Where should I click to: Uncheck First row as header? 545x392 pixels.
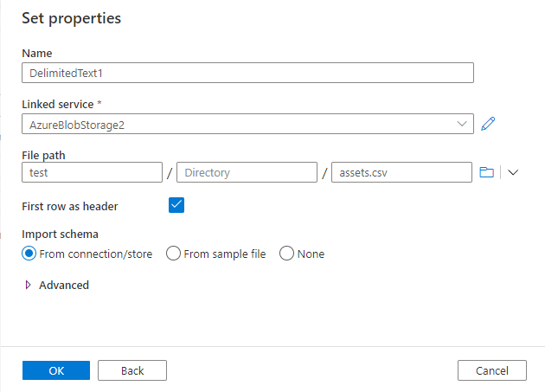click(x=176, y=205)
